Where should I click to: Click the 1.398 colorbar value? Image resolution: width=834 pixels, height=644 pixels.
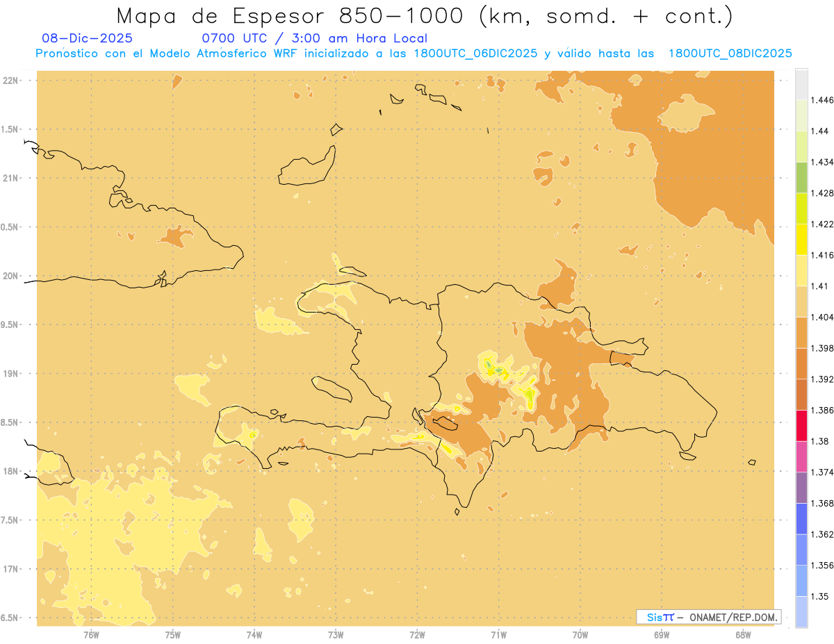click(x=823, y=348)
